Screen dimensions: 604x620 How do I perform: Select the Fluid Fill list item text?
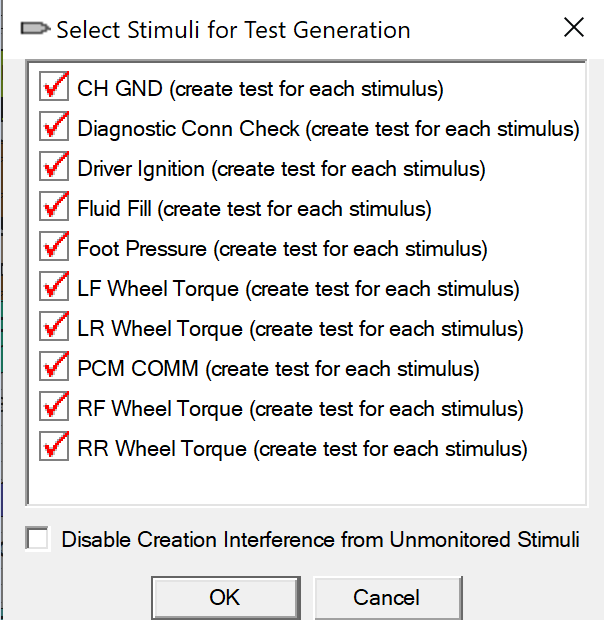pos(254,209)
